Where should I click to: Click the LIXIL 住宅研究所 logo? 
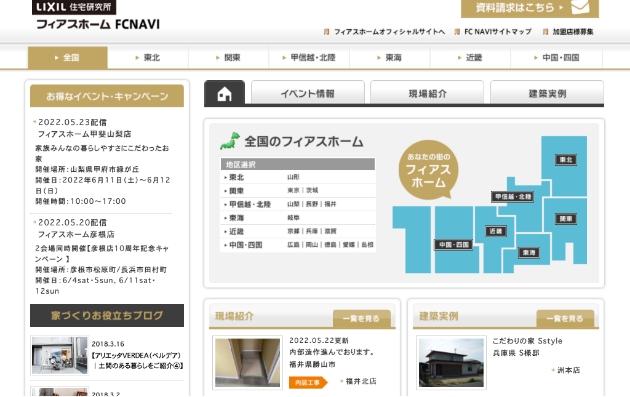point(74,7)
